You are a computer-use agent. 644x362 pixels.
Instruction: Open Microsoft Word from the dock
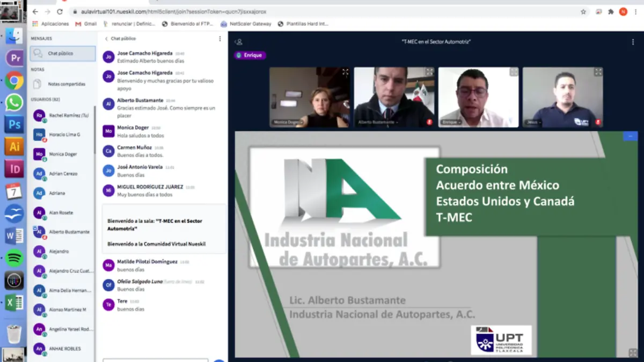click(x=14, y=235)
